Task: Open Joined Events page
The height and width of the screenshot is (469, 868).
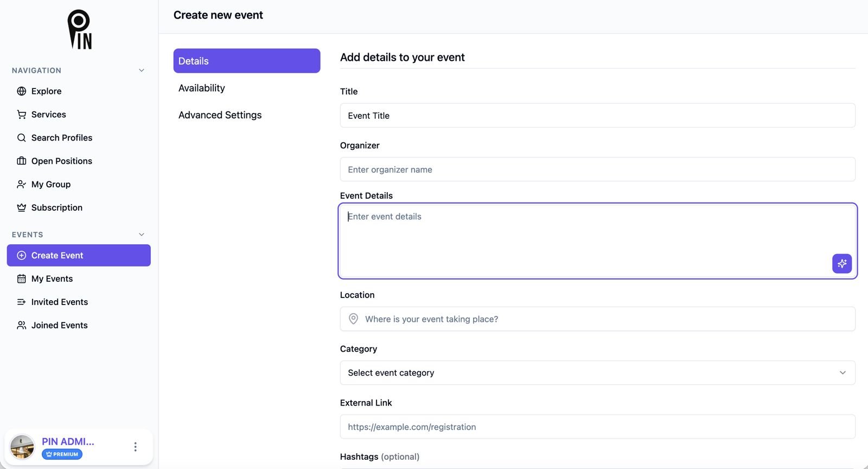Action: 59,325
